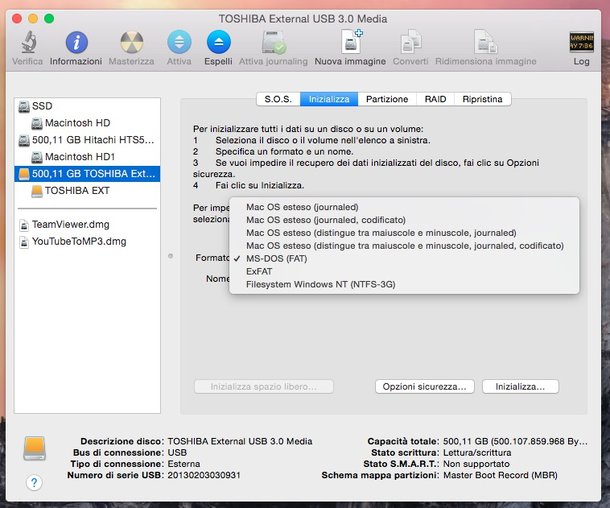Switch to the Partizione tab

click(387, 99)
